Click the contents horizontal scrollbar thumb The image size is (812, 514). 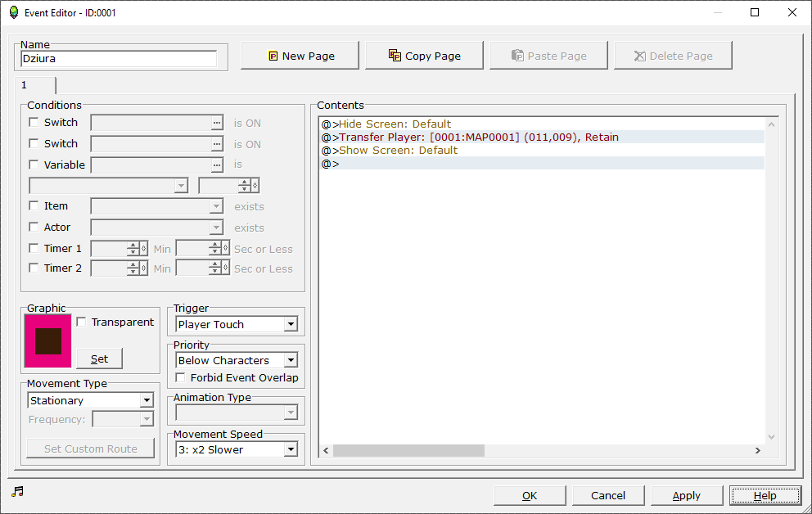point(408,450)
